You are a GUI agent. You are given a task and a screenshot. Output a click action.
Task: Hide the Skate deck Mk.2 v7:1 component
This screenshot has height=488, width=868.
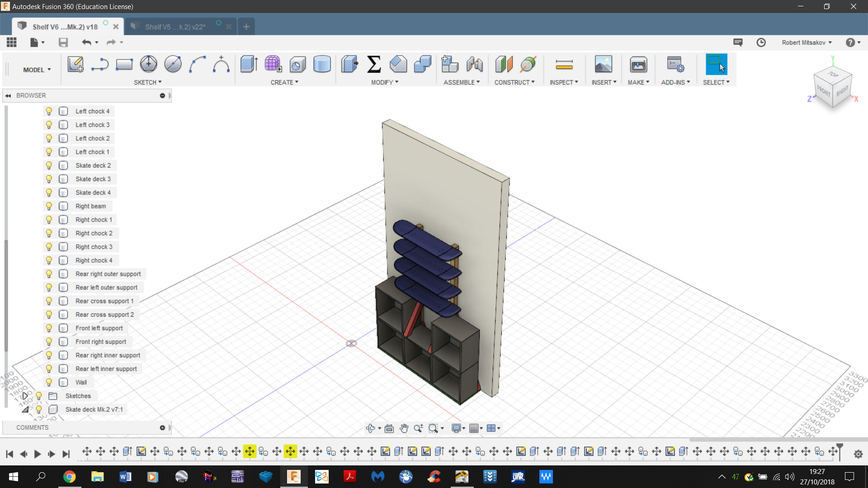pyautogui.click(x=39, y=409)
